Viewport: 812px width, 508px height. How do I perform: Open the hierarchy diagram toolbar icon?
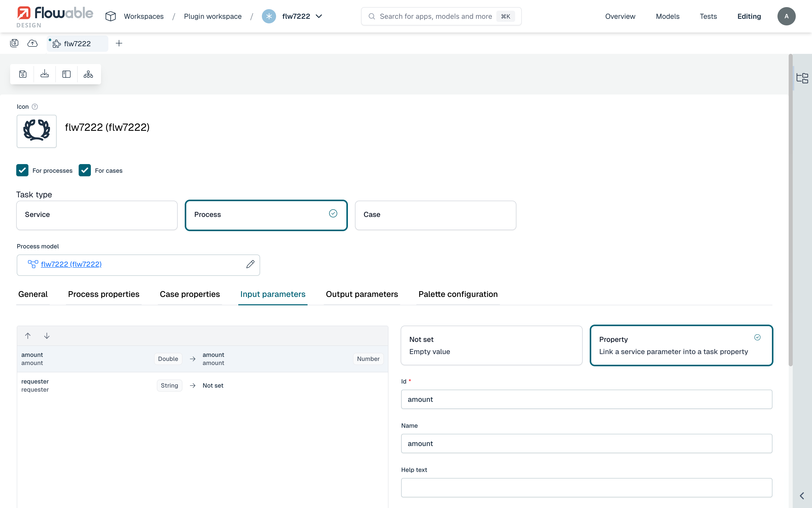point(88,74)
